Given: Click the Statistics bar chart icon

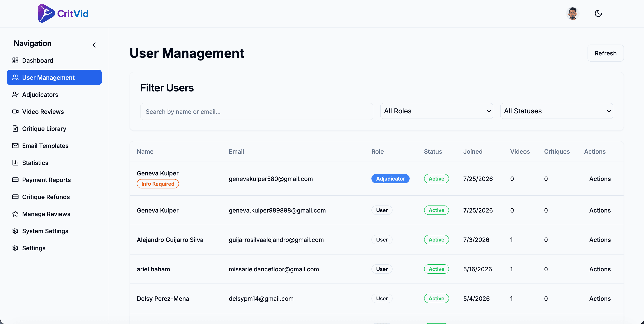Looking at the screenshot, I should click(15, 163).
